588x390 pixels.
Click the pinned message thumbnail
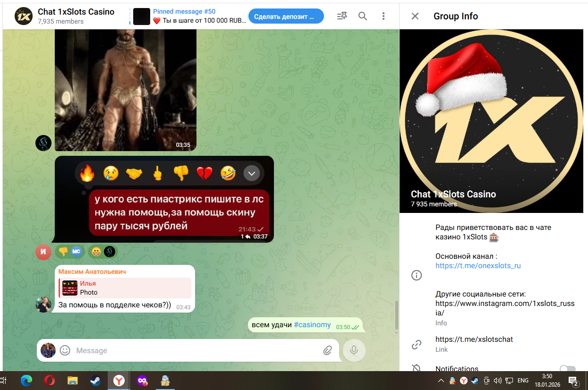coord(142,17)
